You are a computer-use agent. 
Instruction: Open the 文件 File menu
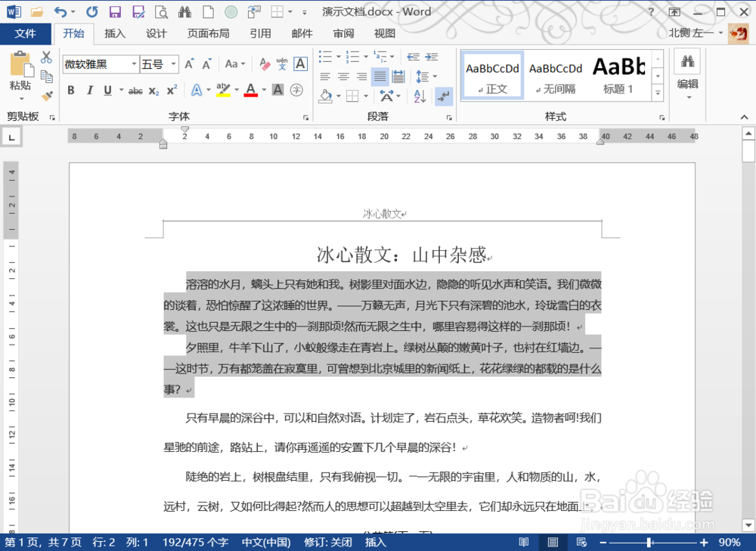click(25, 33)
